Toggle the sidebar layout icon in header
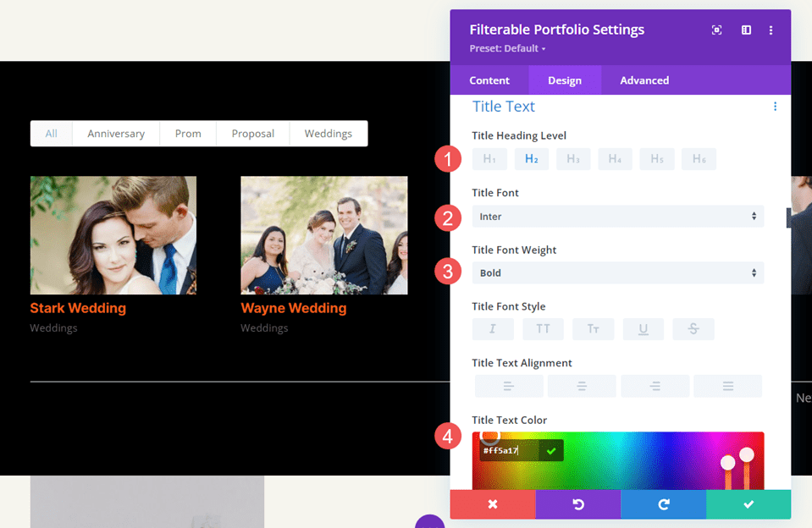Image resolution: width=812 pixels, height=528 pixels. tap(746, 30)
